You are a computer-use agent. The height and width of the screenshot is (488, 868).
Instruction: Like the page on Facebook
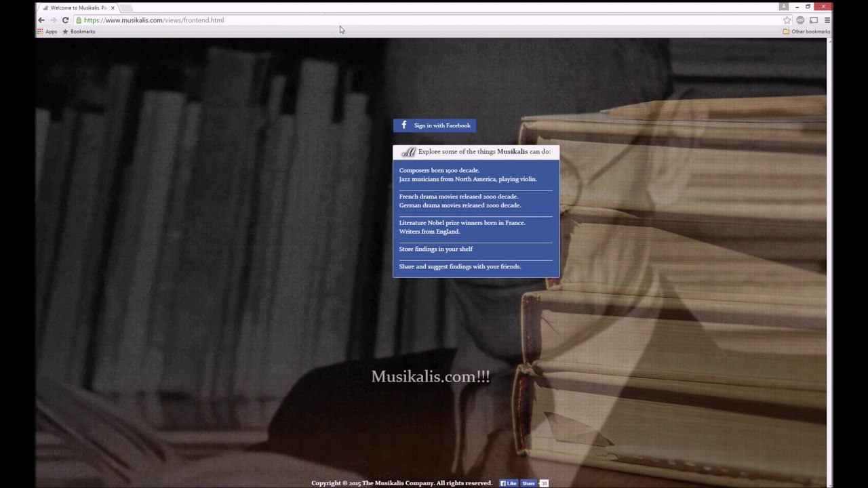pyautogui.click(x=509, y=483)
